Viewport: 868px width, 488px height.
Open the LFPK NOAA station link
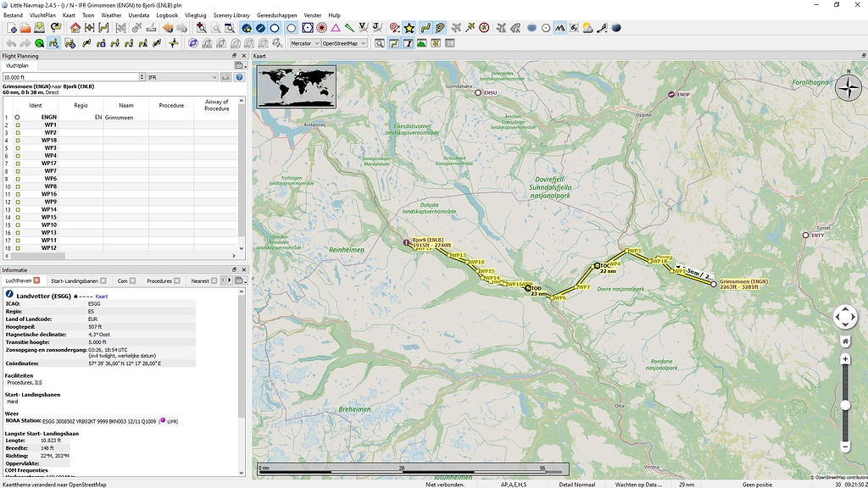[x=172, y=420]
